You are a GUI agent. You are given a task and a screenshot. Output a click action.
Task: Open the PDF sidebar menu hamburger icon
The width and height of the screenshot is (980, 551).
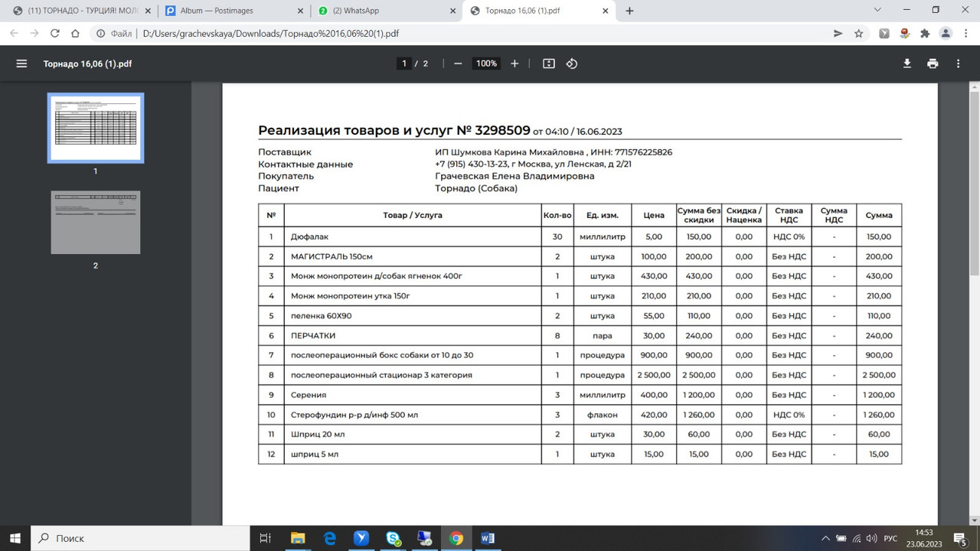tap(21, 64)
